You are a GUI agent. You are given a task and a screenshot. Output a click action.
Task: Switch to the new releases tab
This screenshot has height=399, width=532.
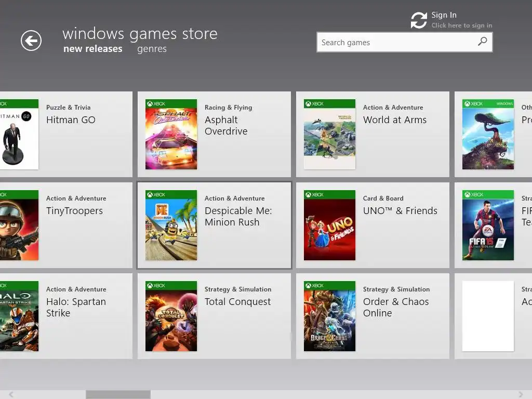tap(92, 49)
